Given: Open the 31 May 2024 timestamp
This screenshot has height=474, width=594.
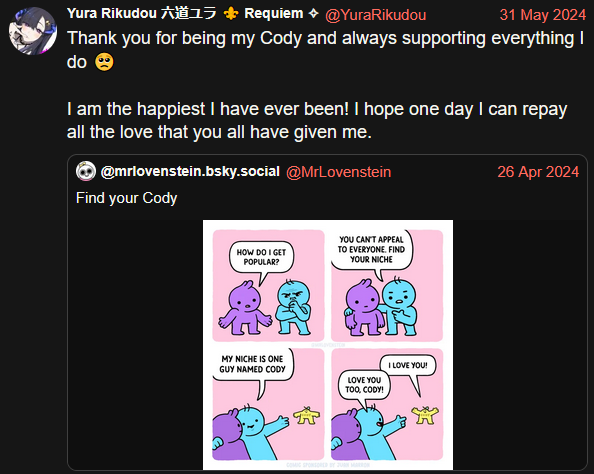Looking at the screenshot, I should [542, 15].
